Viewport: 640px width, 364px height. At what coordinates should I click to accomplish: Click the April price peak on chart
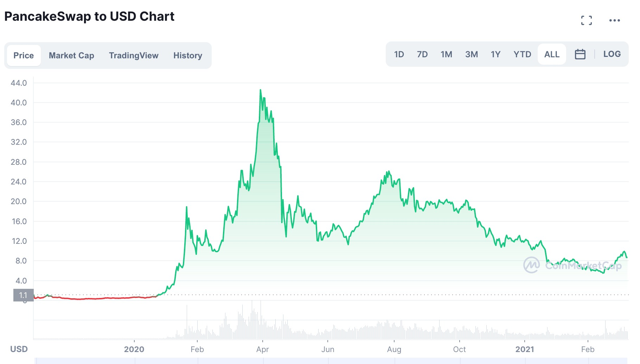click(261, 90)
